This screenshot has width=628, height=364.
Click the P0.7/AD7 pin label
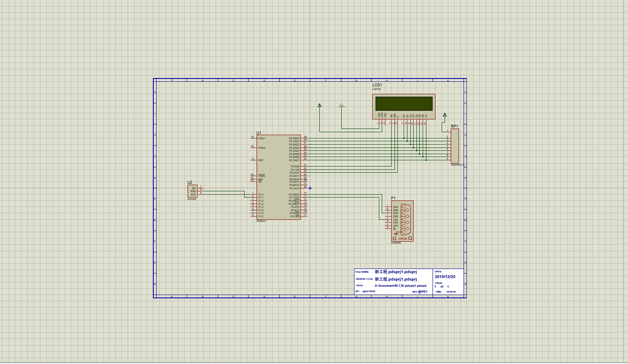coord(294,160)
